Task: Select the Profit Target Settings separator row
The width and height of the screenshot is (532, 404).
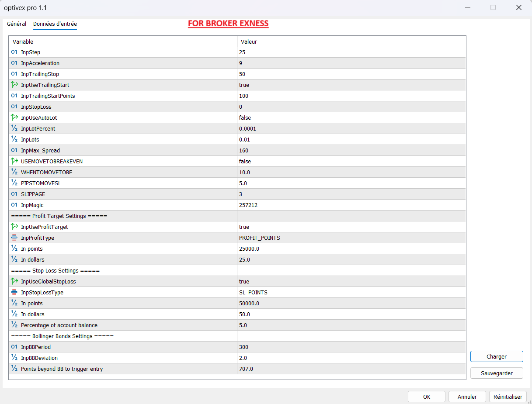Action: 237,216
